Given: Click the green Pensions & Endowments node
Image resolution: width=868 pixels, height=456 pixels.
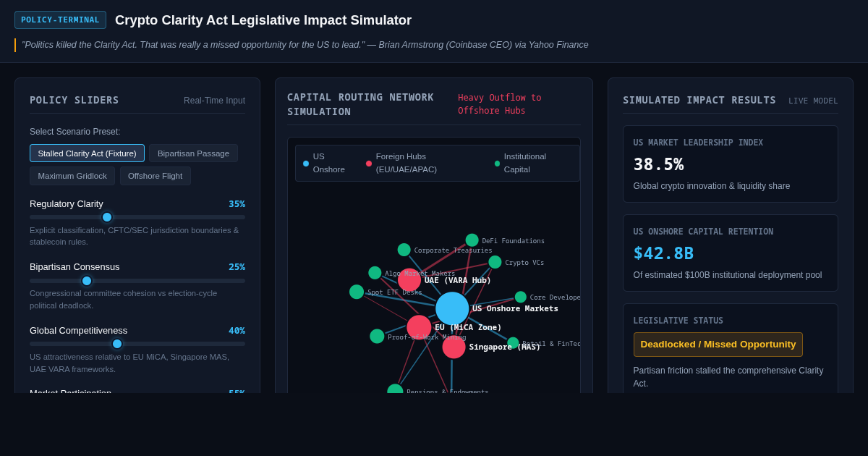Looking at the screenshot, I should point(395,389).
